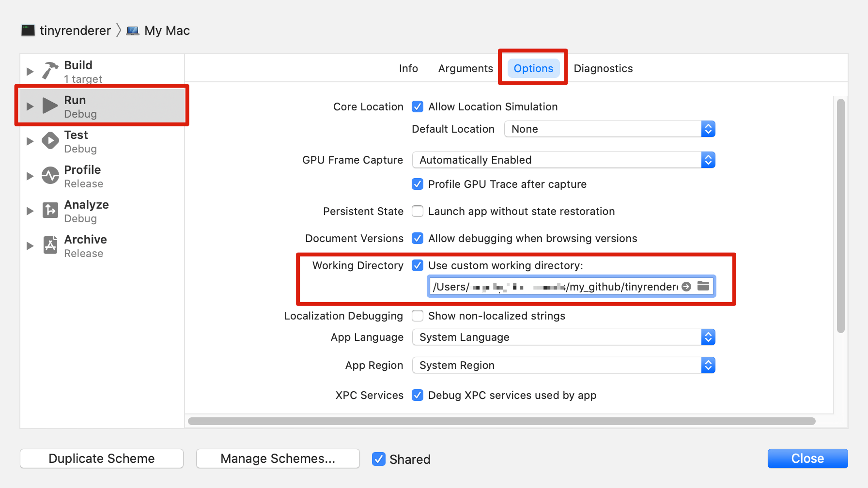This screenshot has width=868, height=488.
Task: Click the reveal arrow icon in path field
Action: point(686,287)
